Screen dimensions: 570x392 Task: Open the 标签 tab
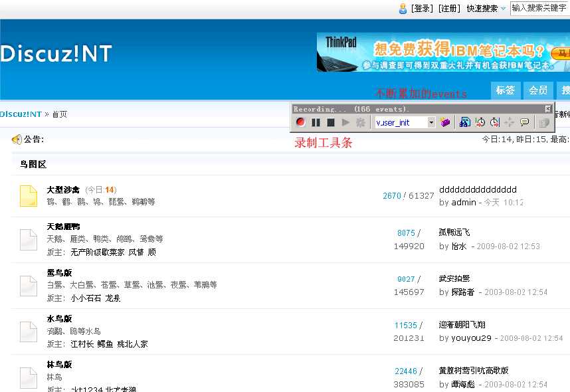(x=506, y=91)
